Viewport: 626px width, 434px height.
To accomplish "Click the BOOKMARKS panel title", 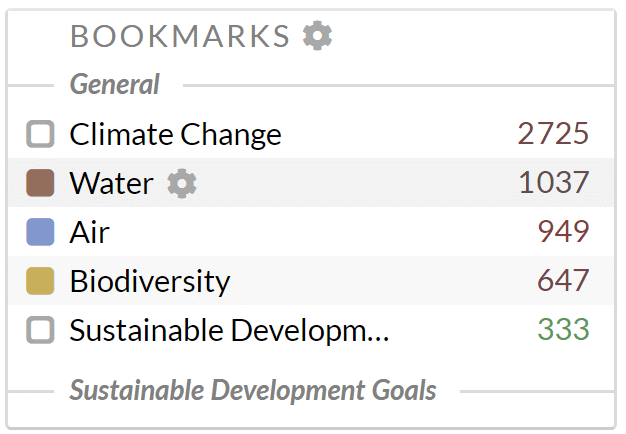I will [x=180, y=36].
